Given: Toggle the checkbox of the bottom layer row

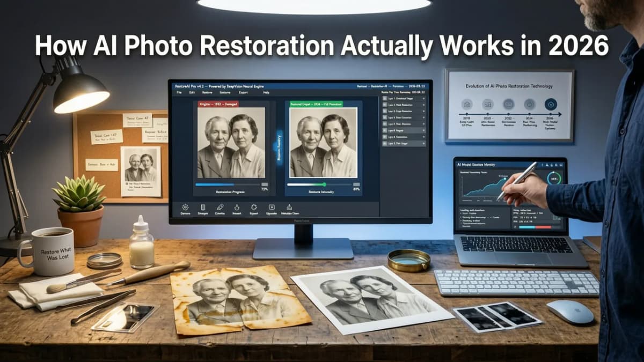Looking at the screenshot, I should pos(385,144).
